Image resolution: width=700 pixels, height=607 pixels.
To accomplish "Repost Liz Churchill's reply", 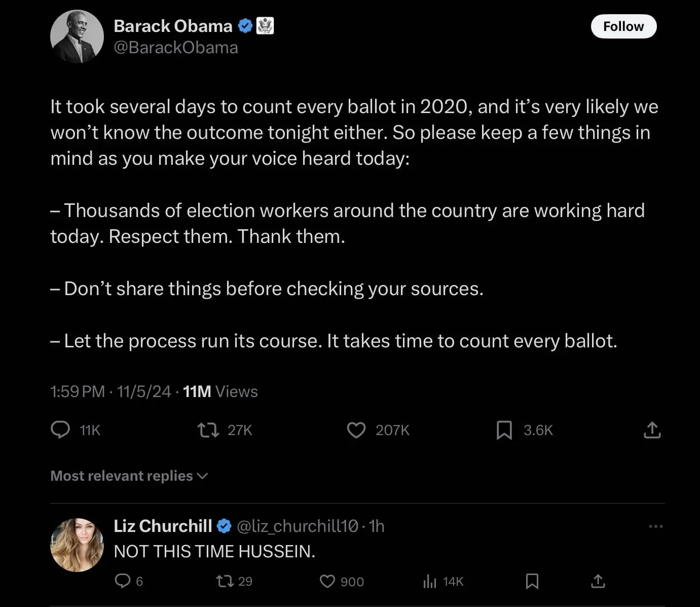I will click(224, 581).
